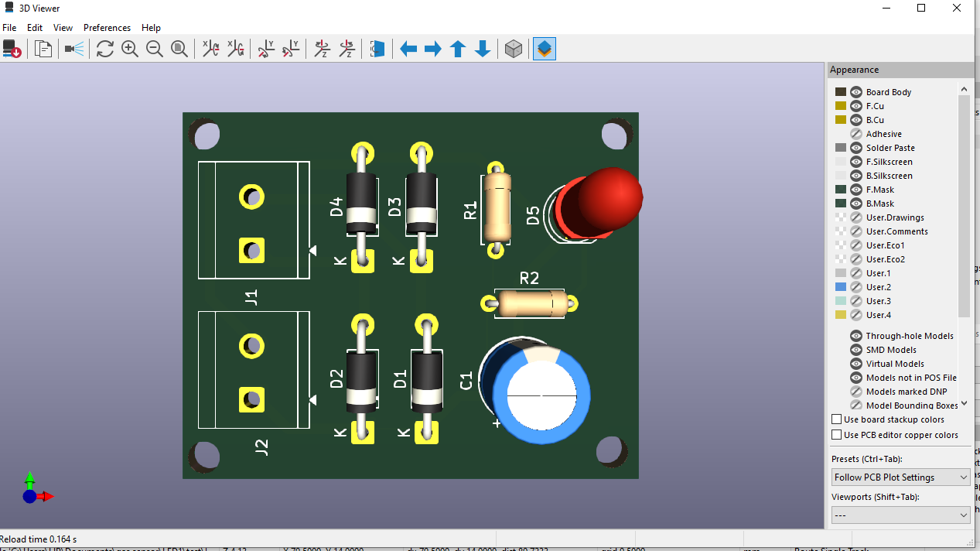Image resolution: width=980 pixels, height=551 pixels.
Task: Click the User.4 yellow color swatch
Action: coord(841,315)
